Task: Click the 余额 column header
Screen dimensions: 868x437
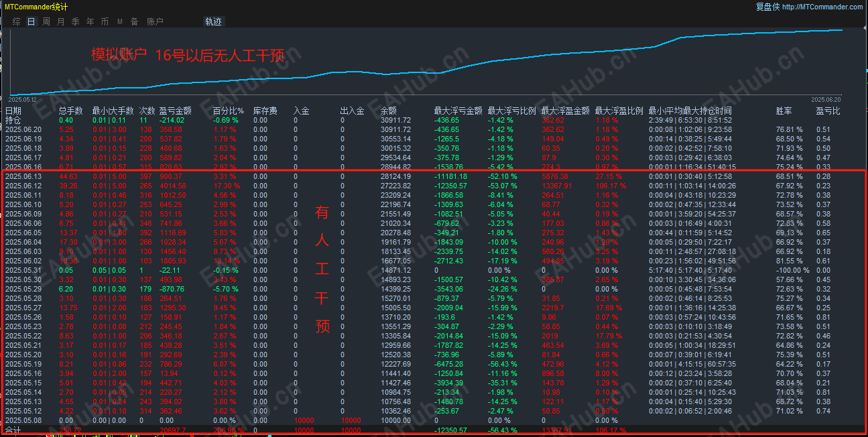Action: point(389,111)
